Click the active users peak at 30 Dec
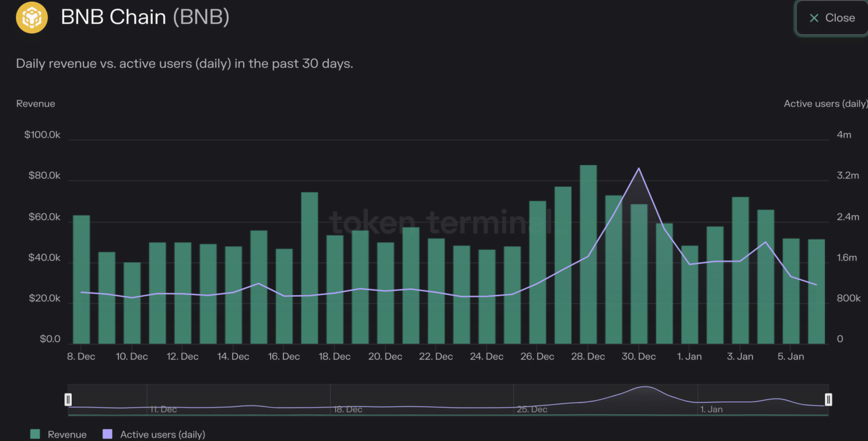Viewport: 868px width, 441px height. [639, 168]
